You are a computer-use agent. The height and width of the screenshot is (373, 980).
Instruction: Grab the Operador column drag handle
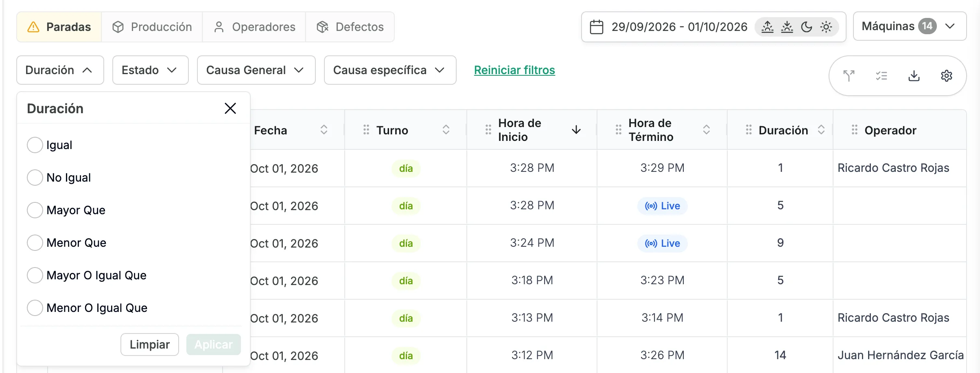(x=855, y=130)
